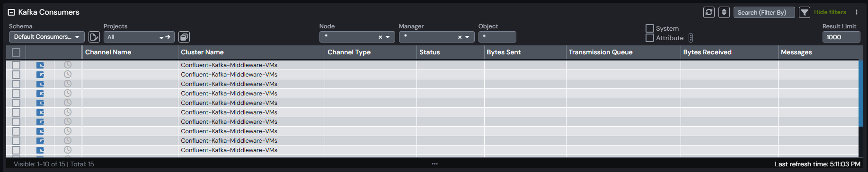Refresh the Kafka Consumers table
The image size is (868, 172).
tap(709, 12)
